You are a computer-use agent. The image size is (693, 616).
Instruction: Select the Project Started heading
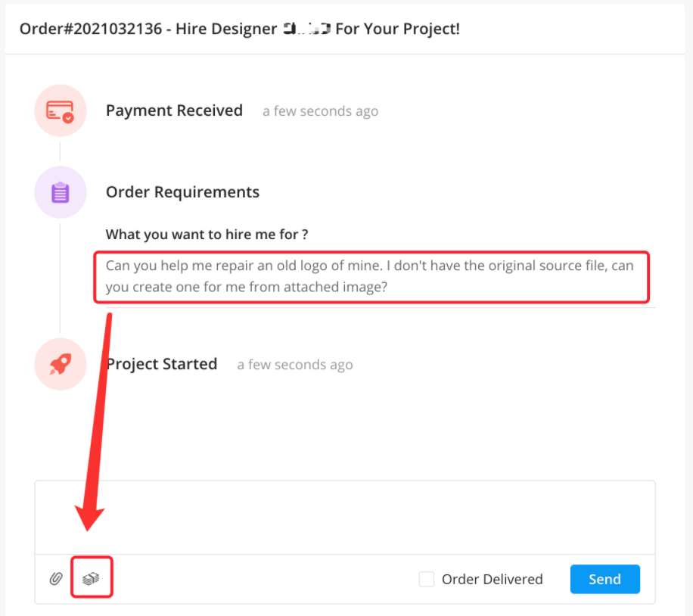[162, 364]
